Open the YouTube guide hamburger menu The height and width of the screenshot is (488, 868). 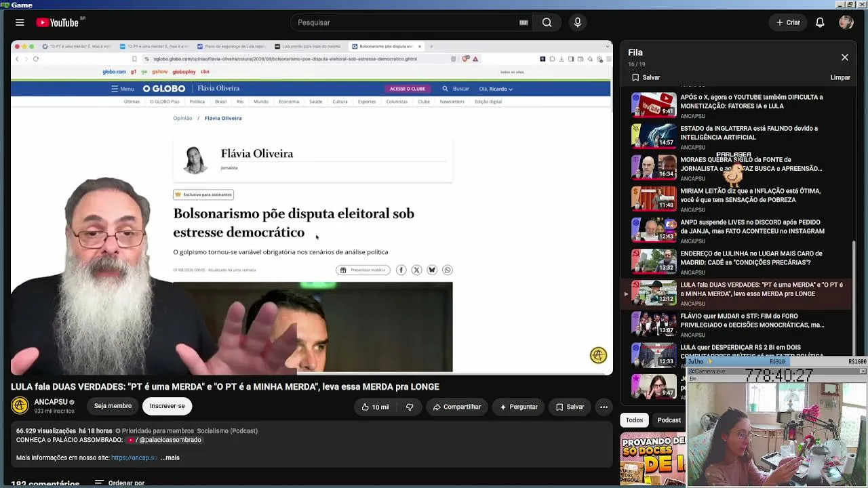point(20,22)
